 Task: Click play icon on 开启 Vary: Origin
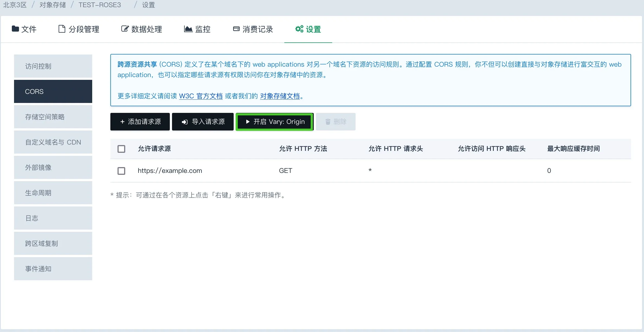click(x=248, y=121)
